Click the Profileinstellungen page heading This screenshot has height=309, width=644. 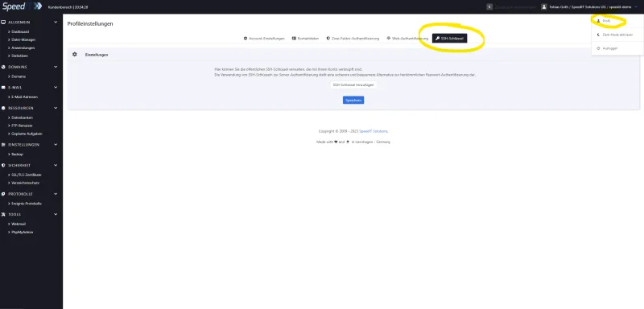pyautogui.click(x=90, y=24)
